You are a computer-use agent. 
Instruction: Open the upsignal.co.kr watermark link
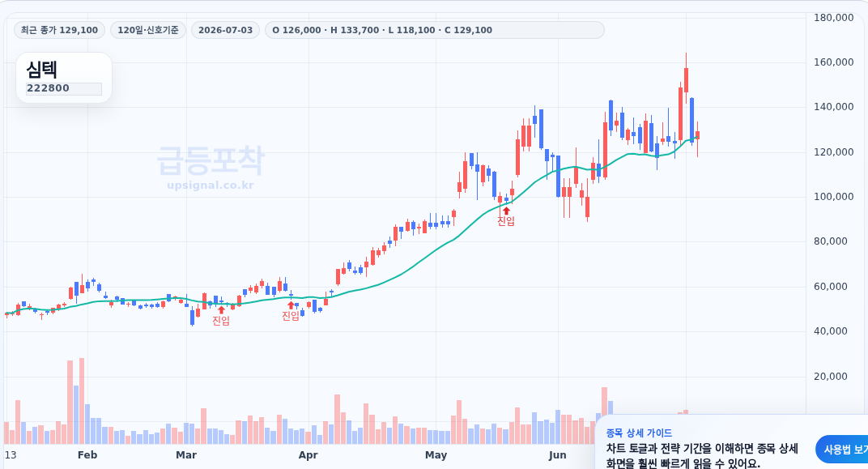211,185
